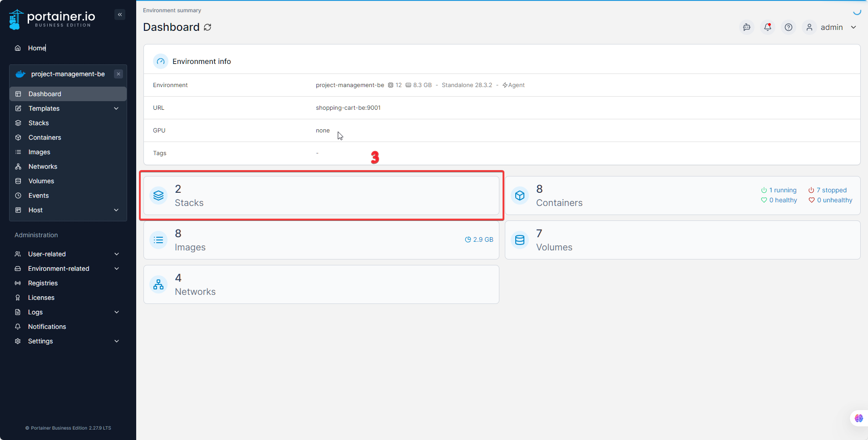Click the Licenses award icon
This screenshot has width=868, height=440.
point(18,298)
